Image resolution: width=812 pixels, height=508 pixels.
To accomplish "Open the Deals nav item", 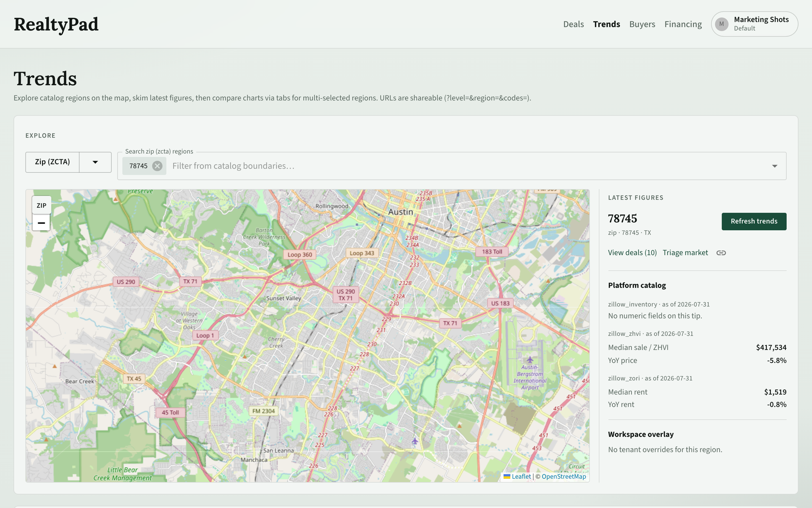I will click(x=573, y=24).
